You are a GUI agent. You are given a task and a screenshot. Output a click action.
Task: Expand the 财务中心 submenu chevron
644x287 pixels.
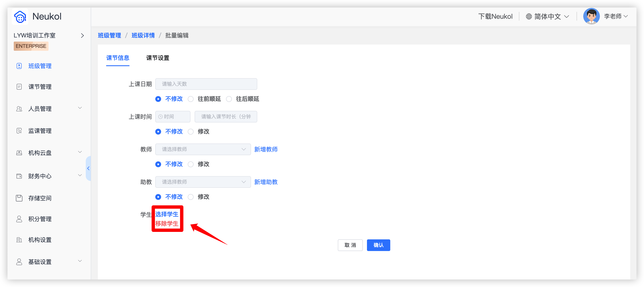(x=80, y=175)
